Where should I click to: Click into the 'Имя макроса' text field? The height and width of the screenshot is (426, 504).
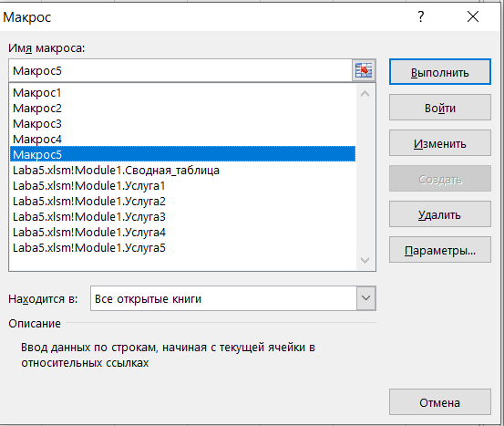coord(180,70)
